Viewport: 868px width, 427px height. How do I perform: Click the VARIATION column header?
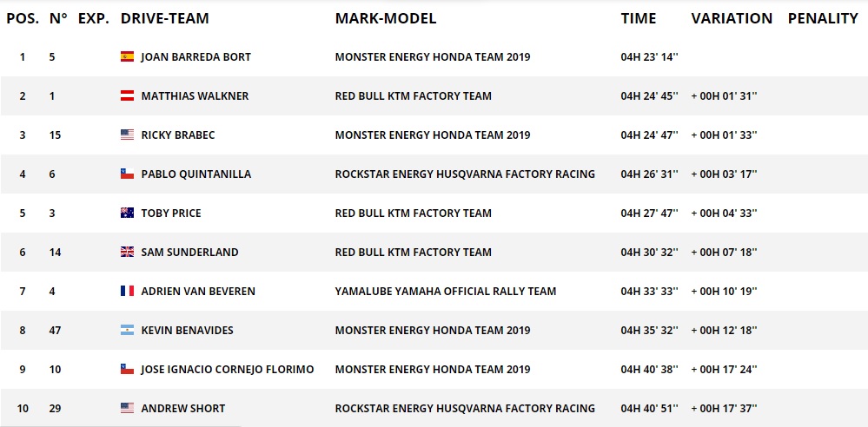732,18
